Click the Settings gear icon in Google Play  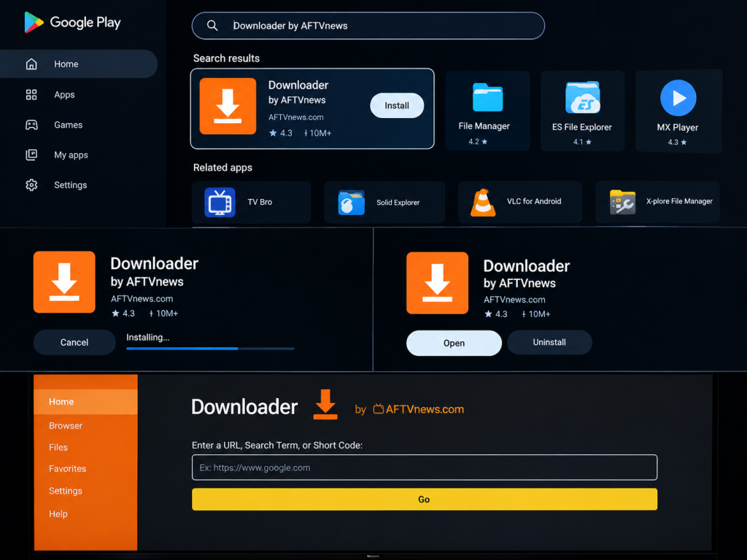pos(31,184)
